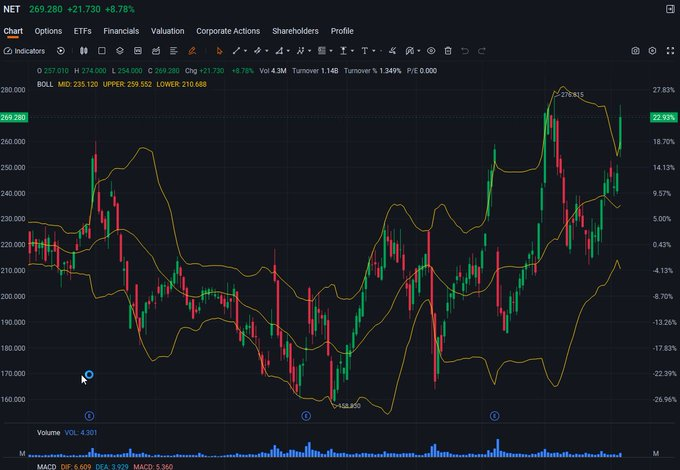Enter fullscreen chart mode icon
The image size is (680, 470).
coord(670,51)
